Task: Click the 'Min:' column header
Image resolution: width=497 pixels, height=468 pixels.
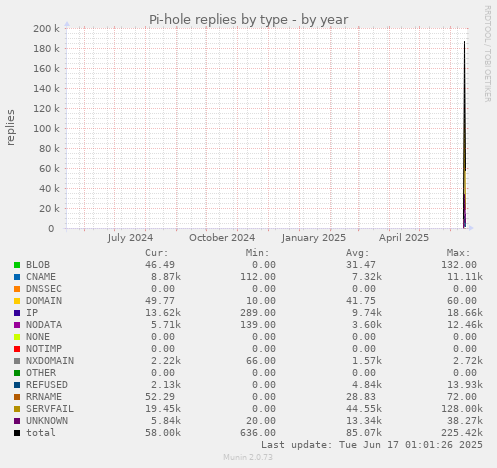Action: click(x=257, y=253)
